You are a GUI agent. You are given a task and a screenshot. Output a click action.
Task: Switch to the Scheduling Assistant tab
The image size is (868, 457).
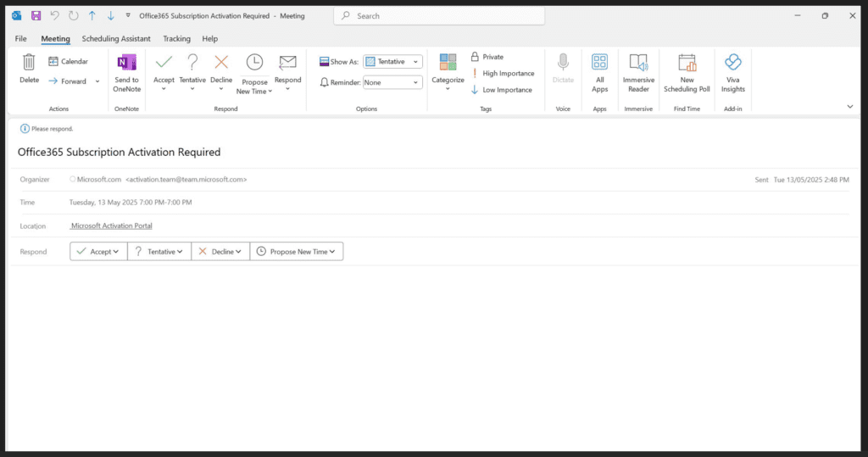116,39
